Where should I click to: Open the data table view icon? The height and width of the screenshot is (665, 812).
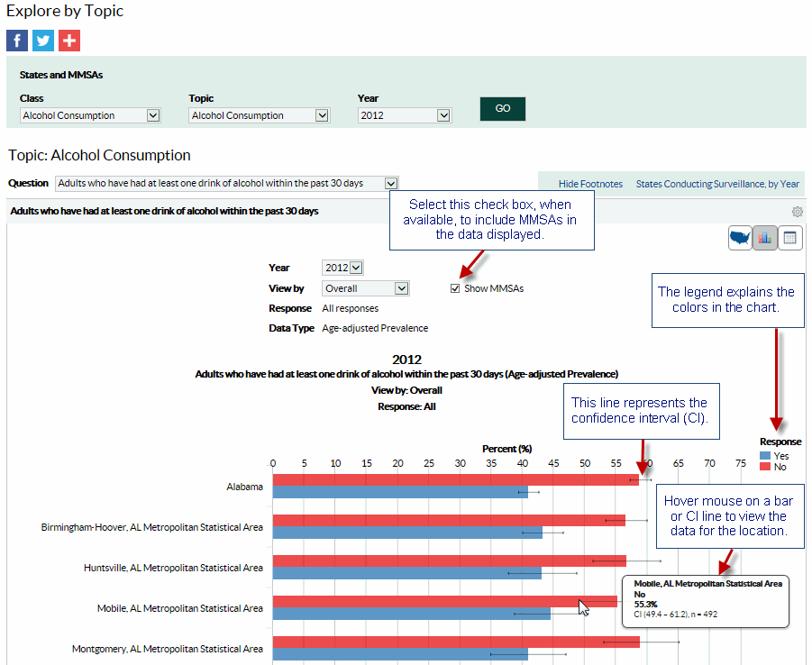coord(789,238)
